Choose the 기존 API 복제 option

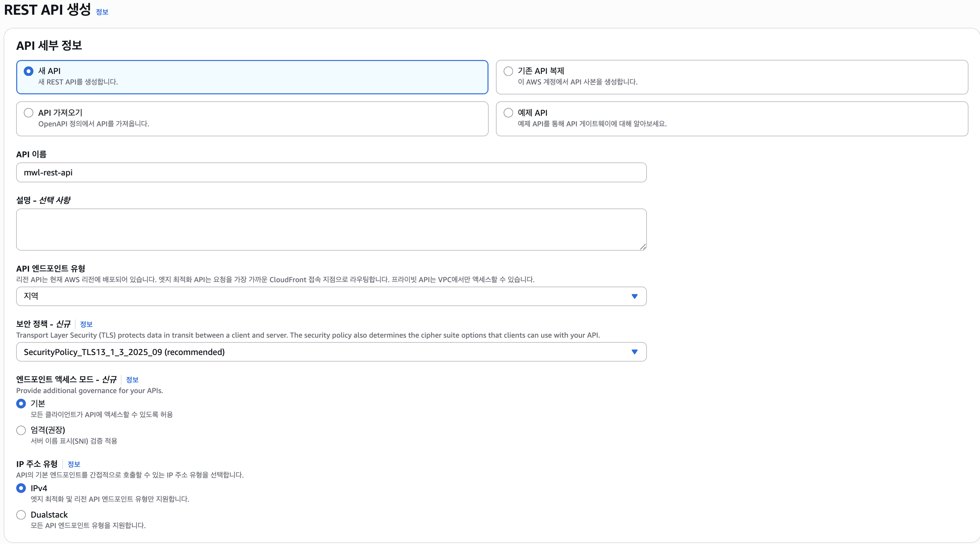pos(508,71)
